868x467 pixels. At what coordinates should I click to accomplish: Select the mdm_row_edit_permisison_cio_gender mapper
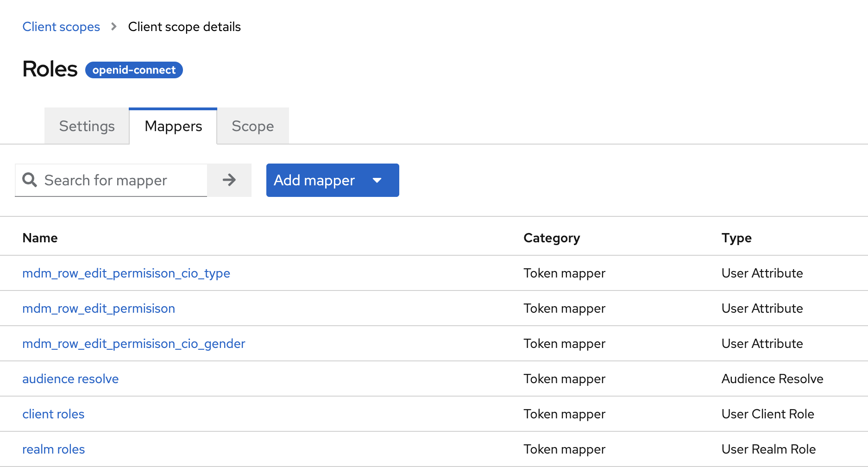point(133,343)
